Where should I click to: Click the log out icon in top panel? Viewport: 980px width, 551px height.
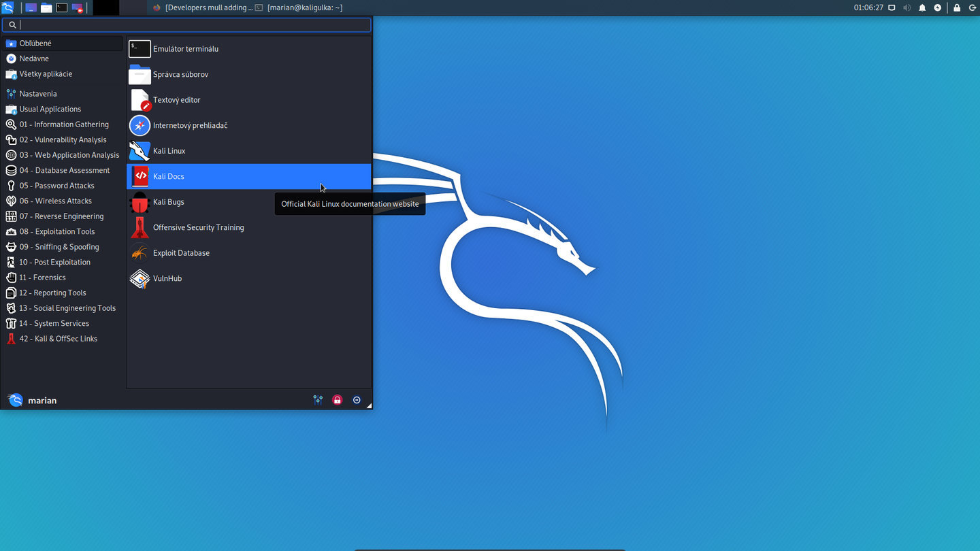click(x=972, y=7)
